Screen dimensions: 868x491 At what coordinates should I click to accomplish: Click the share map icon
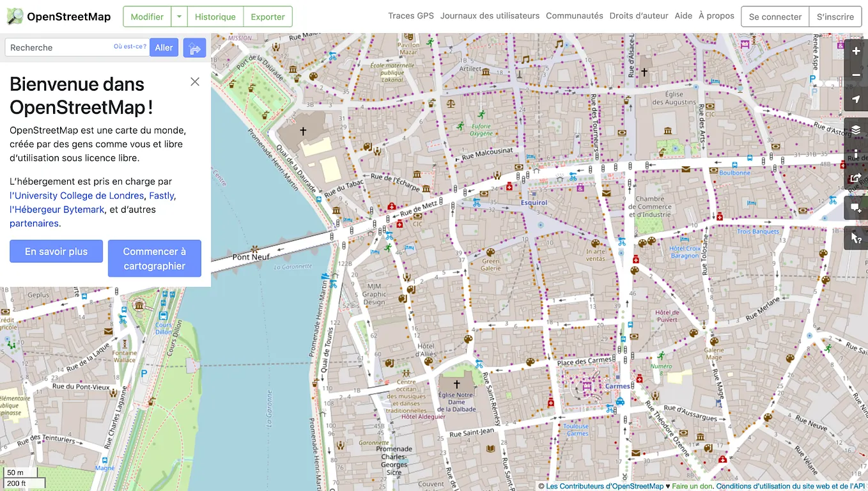(x=855, y=178)
